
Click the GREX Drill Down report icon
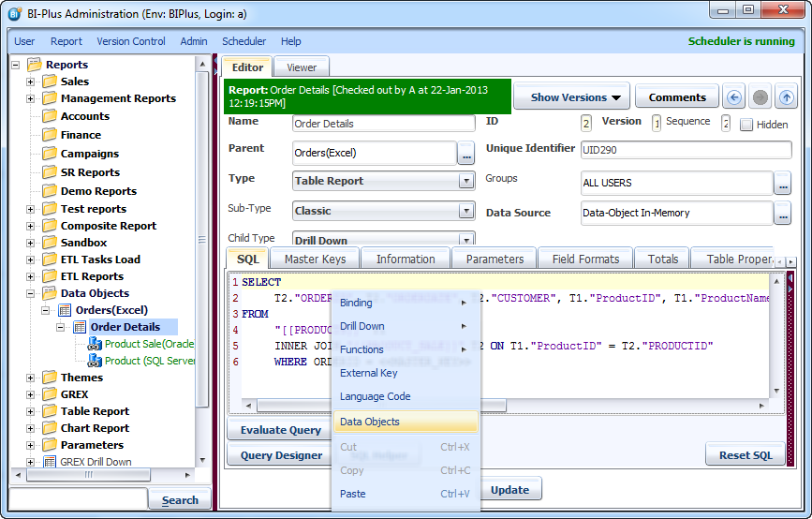point(50,462)
